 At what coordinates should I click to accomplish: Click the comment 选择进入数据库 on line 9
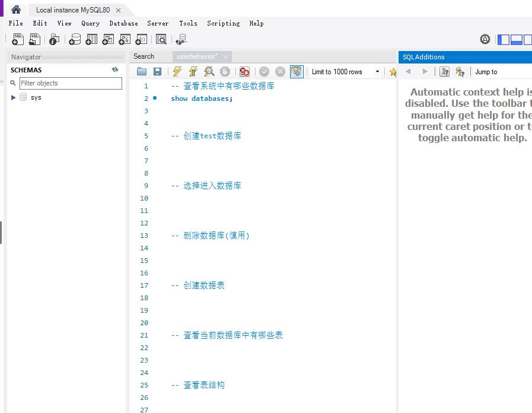point(206,186)
